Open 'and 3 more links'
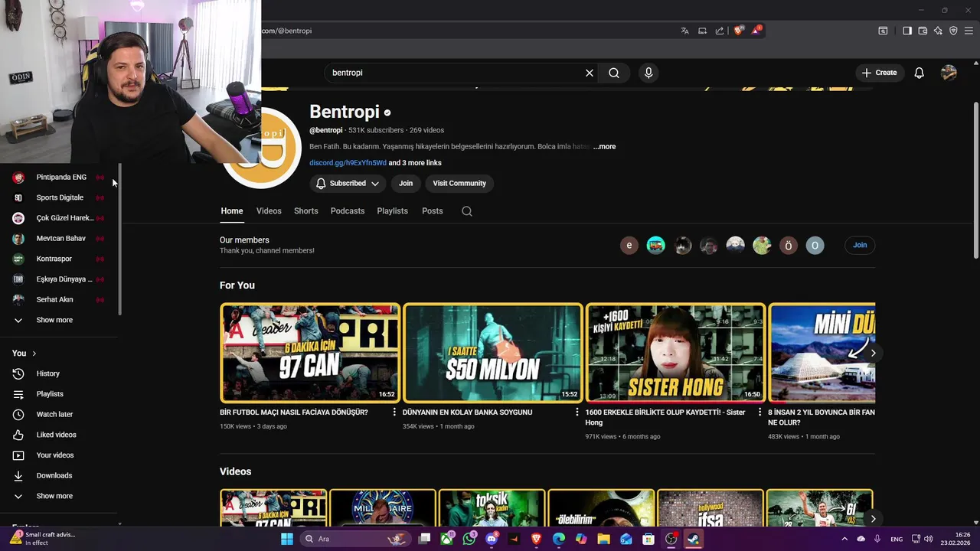The image size is (980, 551). pos(415,163)
